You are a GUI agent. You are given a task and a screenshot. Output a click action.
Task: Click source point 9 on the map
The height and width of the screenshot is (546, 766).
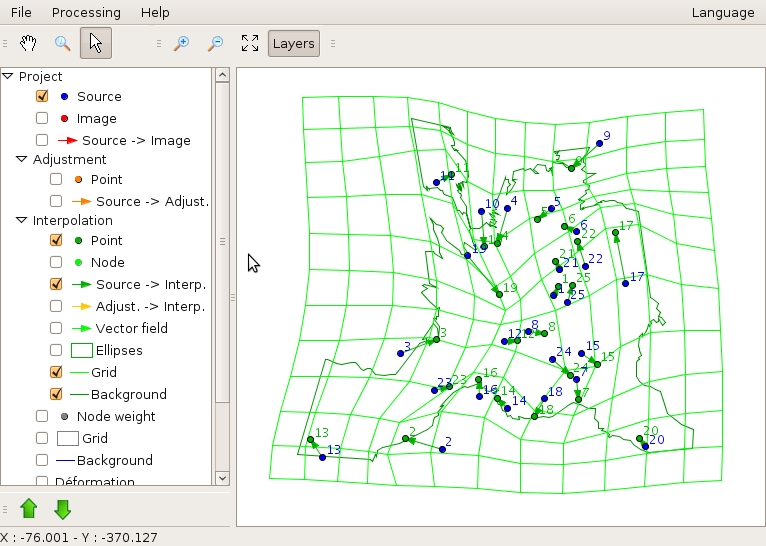pyautogui.click(x=599, y=144)
